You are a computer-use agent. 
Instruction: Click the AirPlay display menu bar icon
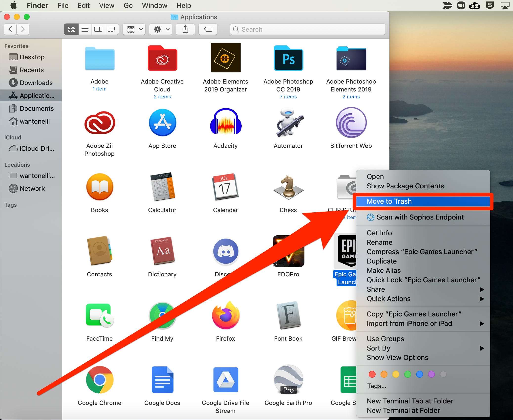[505, 5]
